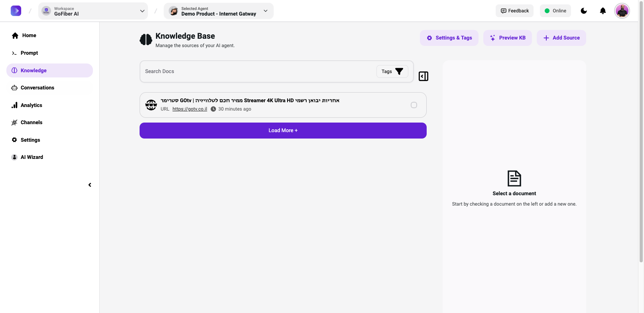Toggle the Online status indicator

click(x=555, y=11)
